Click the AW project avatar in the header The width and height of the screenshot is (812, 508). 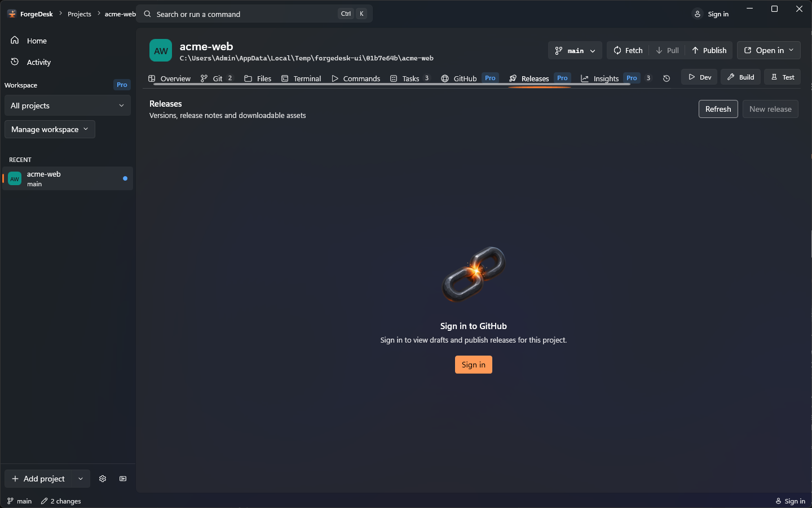click(x=161, y=51)
